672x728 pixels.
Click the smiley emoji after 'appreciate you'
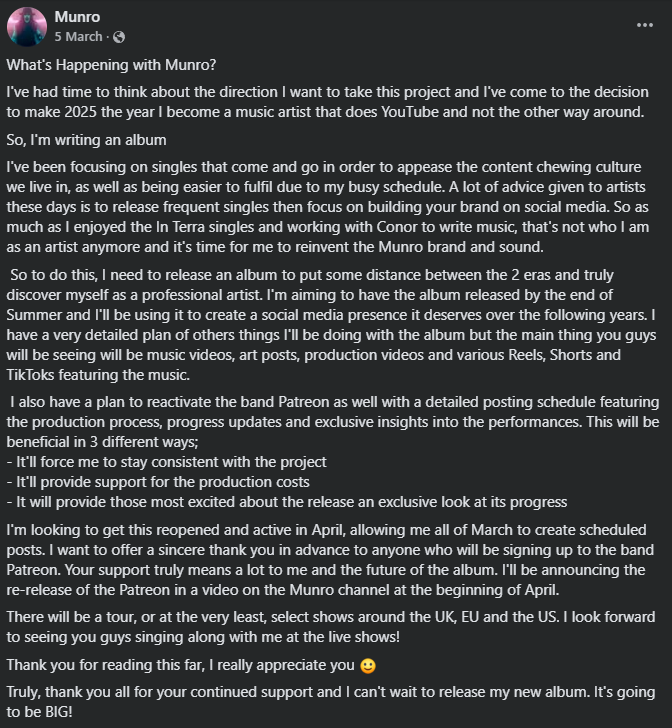(x=368, y=666)
